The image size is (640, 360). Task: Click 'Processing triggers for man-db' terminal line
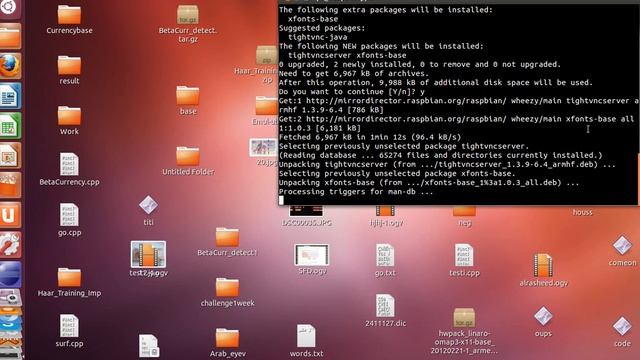point(356,191)
